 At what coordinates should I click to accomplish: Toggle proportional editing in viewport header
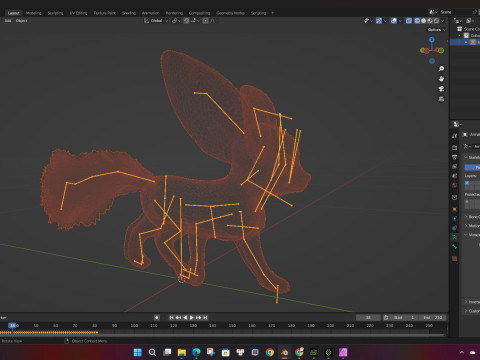click(206, 21)
